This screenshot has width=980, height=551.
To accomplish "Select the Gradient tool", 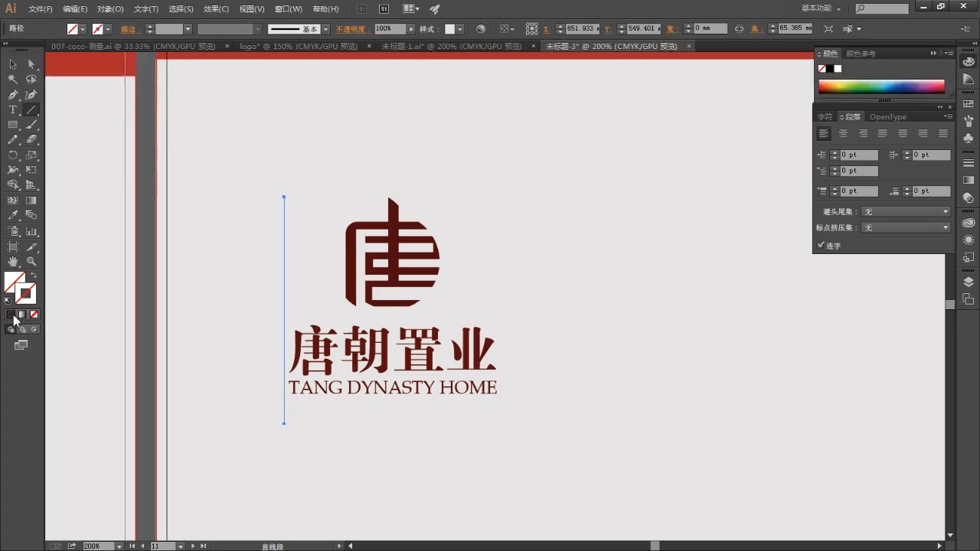I will (x=31, y=201).
